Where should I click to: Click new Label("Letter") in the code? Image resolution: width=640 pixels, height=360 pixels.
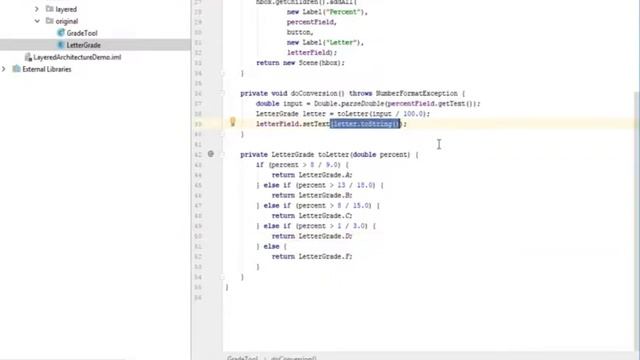coord(325,42)
